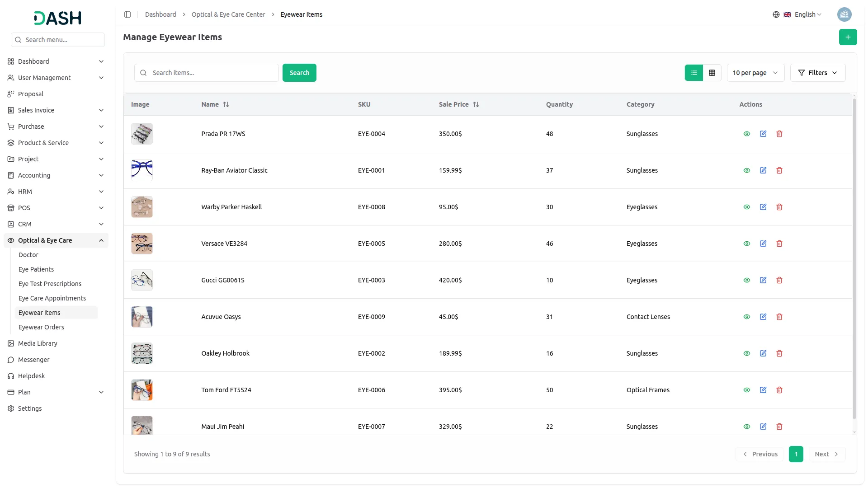Delete the Ray-Ban Aviator Classic item

point(779,170)
